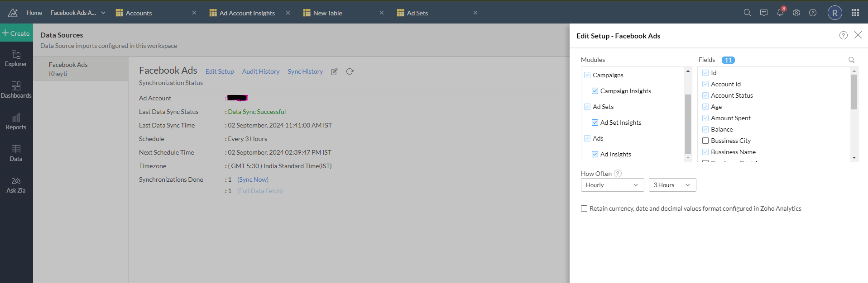Click the Modules list scroll up arrow
This screenshot has width=868, height=283.
tap(688, 71)
